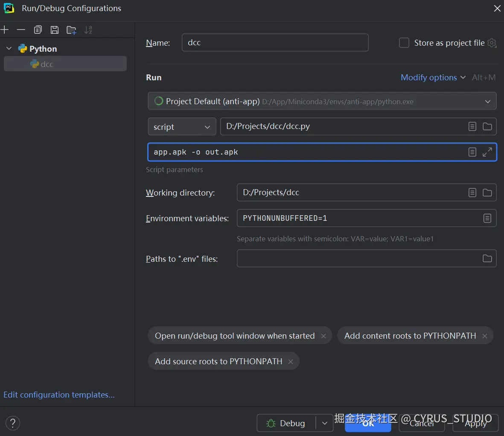
Task: Insert macros into the script path field
Action: (472, 126)
